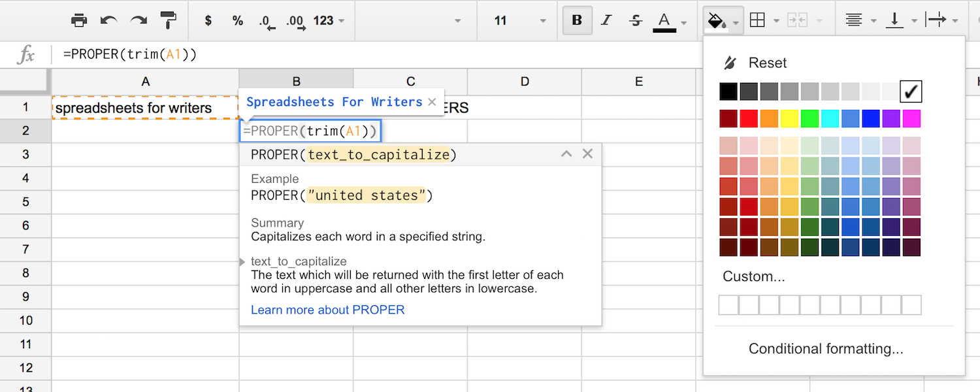Open the font size 11 dropdown
Screen dimensions: 980x392
coord(520,21)
